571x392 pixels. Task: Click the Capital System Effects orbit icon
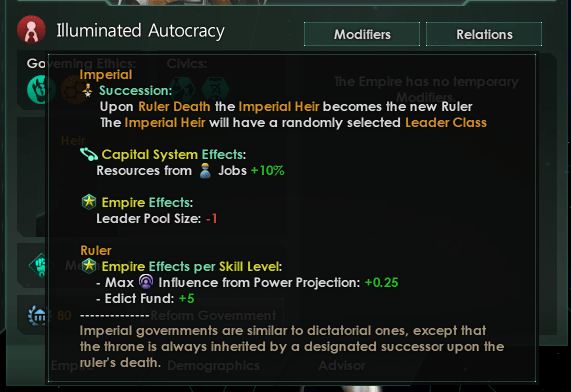click(89, 154)
